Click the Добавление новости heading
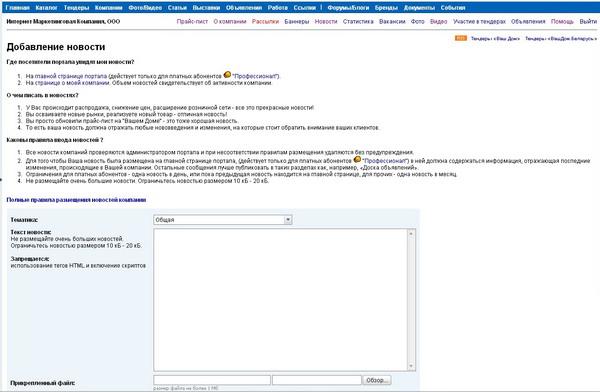Image resolution: width=600 pixels, height=392 pixels. coord(56,47)
